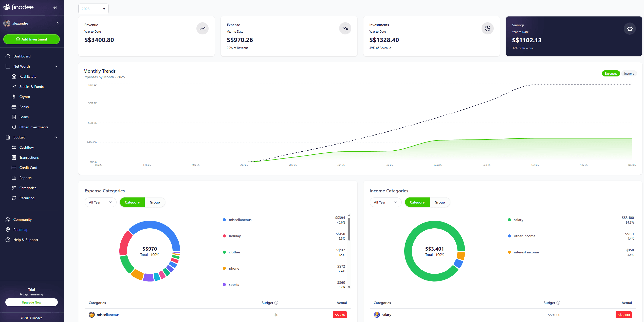
Task: Click the Add Investment button
Action: 31,39
